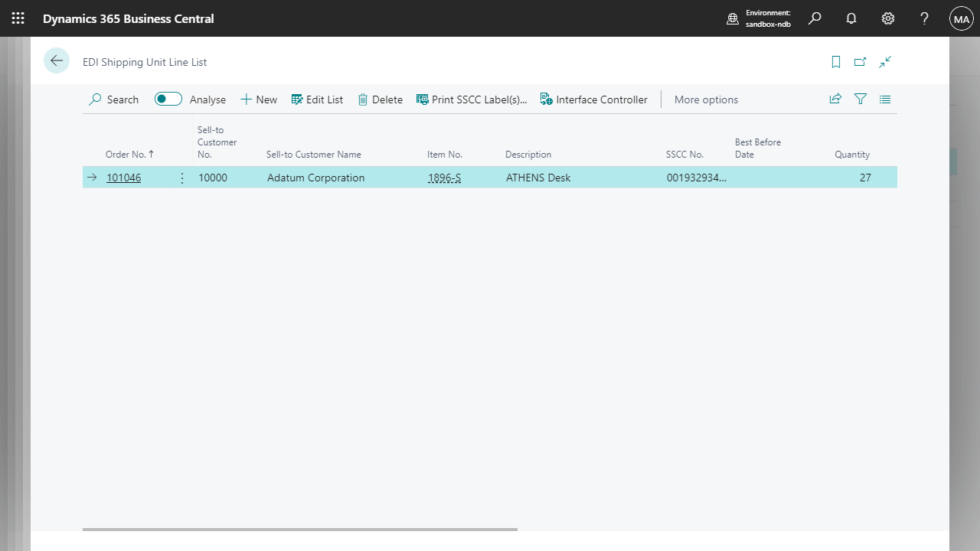The height and width of the screenshot is (551, 980).
Task: Click the horizontal scrollbar at list bottom
Action: coord(300,529)
